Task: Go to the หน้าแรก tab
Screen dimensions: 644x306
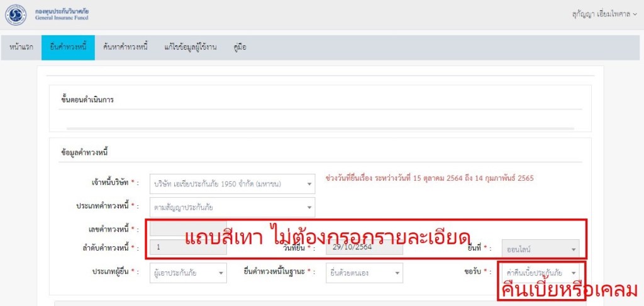Action: coord(21,48)
